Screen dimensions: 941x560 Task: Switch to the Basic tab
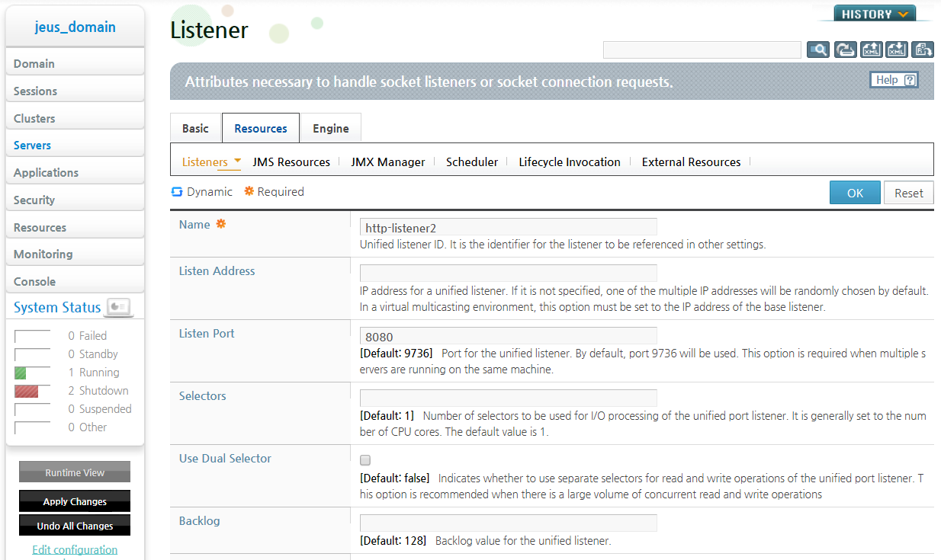[195, 128]
